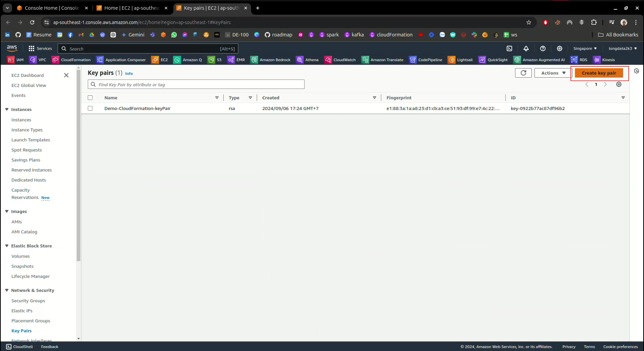The width and height of the screenshot is (644, 351).
Task: Select the Demo-CloudFormation-keyPair row checkbox
Action: coord(90,108)
